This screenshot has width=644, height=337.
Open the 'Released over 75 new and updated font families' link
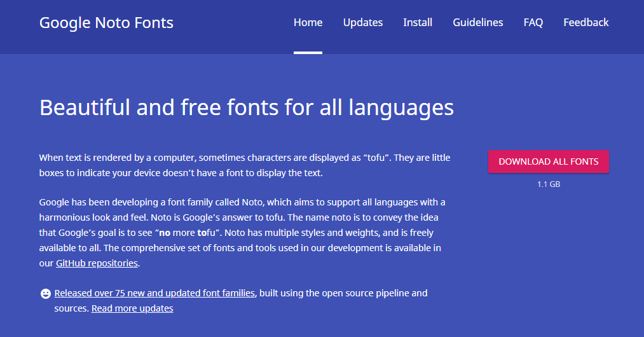(x=155, y=293)
